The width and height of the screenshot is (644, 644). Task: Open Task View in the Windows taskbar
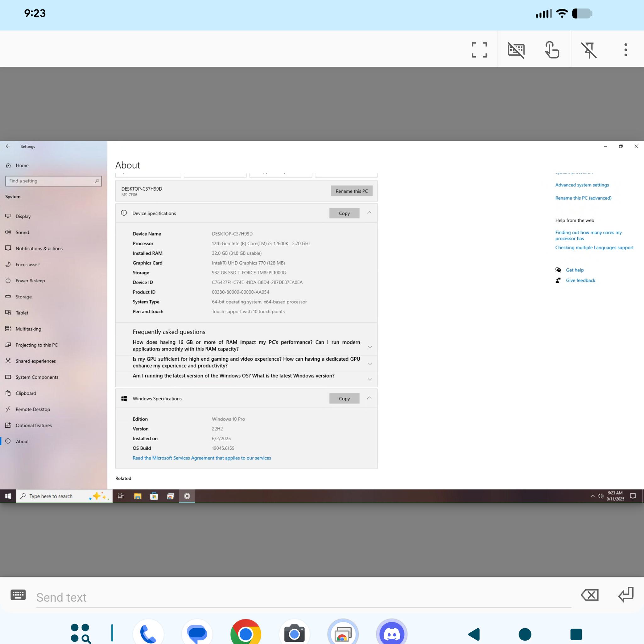121,496
